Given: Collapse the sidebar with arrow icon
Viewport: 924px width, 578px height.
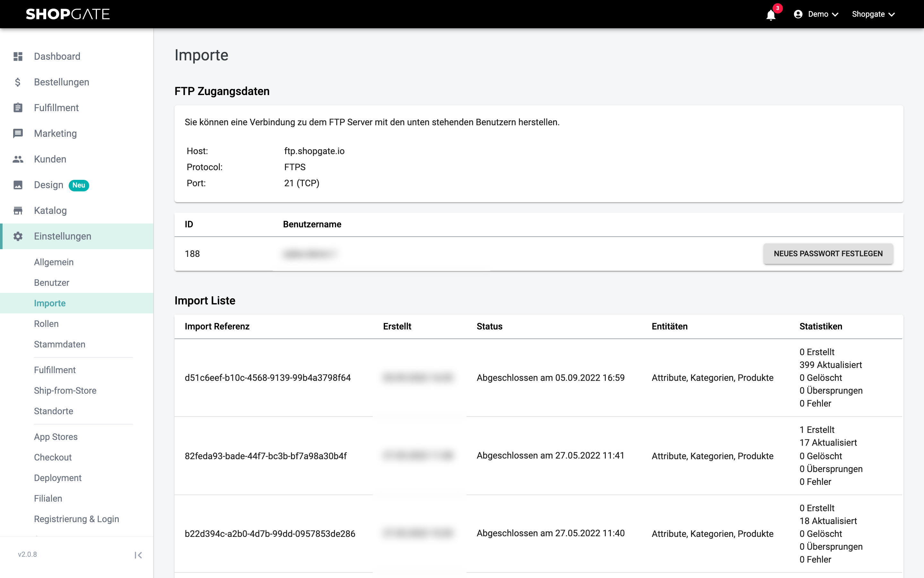Looking at the screenshot, I should (x=138, y=555).
